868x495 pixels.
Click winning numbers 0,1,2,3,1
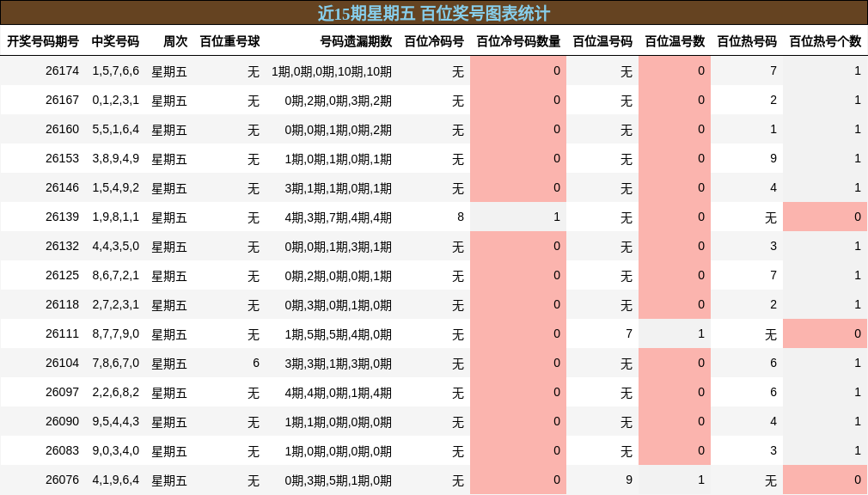click(116, 101)
